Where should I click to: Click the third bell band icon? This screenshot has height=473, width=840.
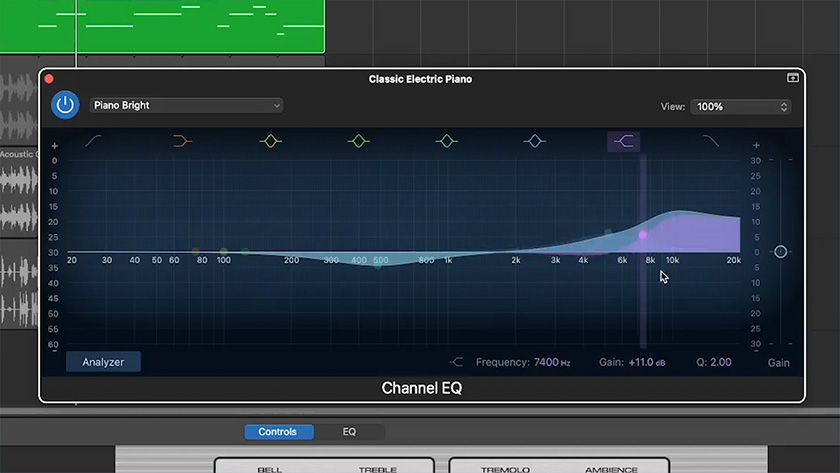tap(446, 142)
